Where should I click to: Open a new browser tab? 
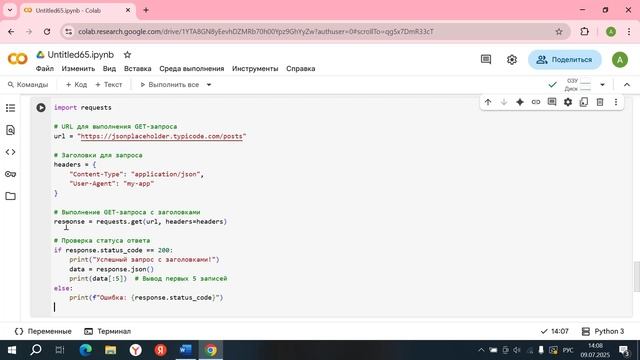pyautogui.click(x=146, y=10)
